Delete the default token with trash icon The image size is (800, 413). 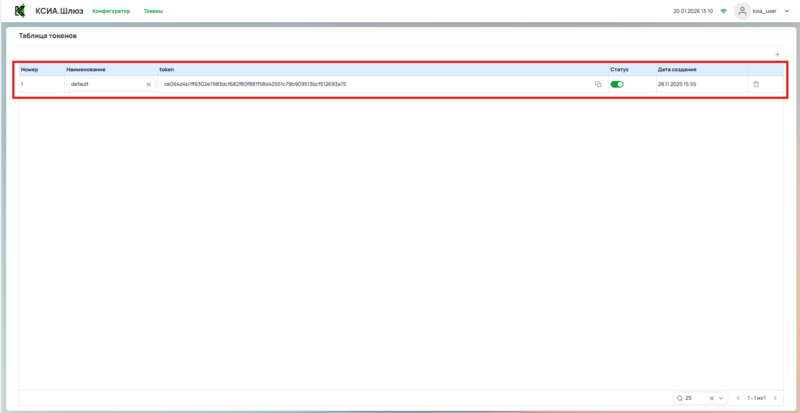point(756,84)
